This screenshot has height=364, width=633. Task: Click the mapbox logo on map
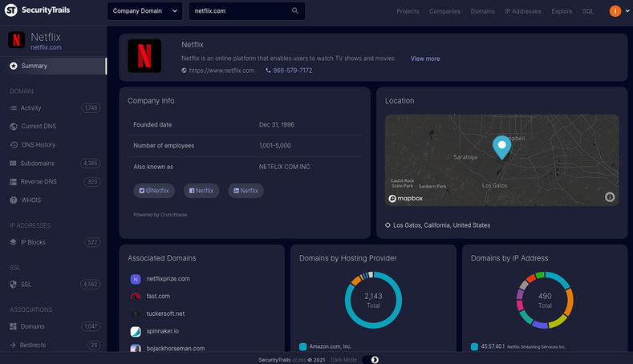406,198
